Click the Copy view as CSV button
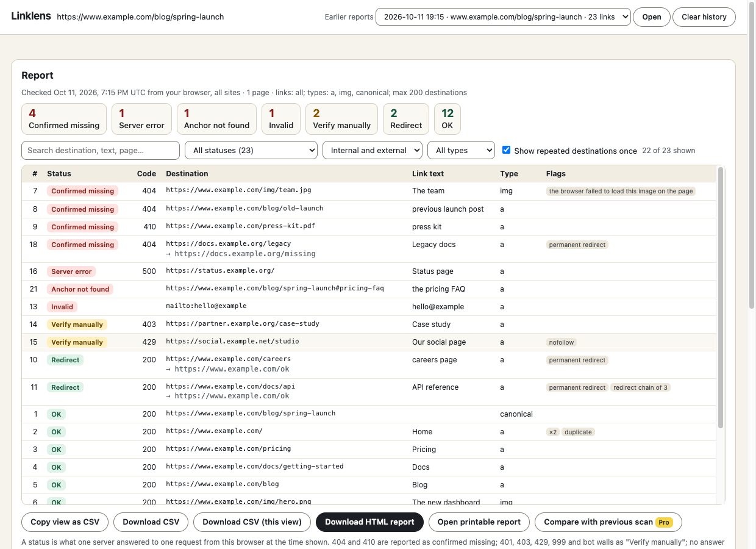Screen dimensions: 756x549 click(x=65, y=522)
